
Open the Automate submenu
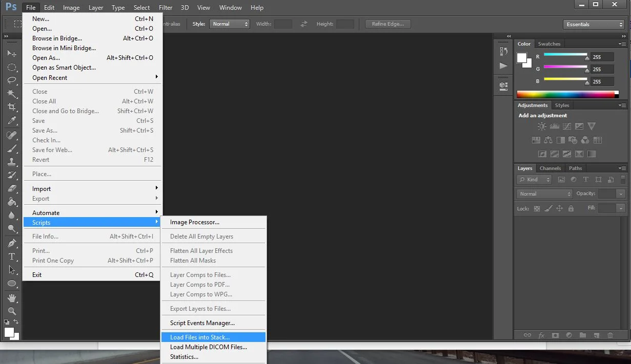tap(93, 213)
